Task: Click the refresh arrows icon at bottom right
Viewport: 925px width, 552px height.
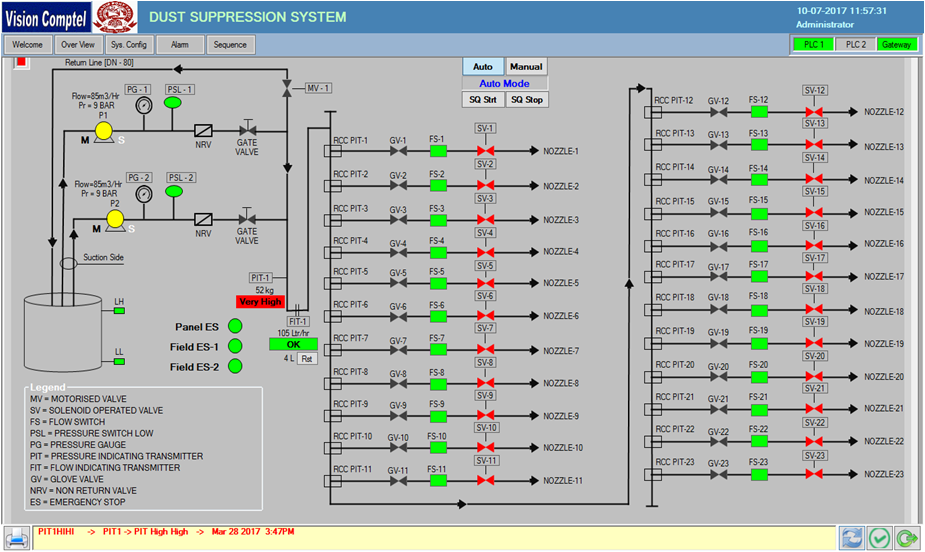Action: point(851,537)
